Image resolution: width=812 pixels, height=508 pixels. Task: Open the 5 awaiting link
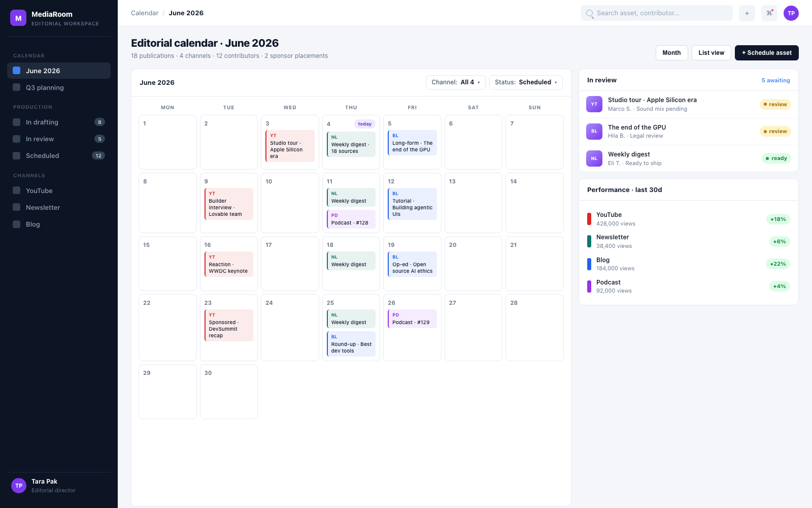point(775,80)
